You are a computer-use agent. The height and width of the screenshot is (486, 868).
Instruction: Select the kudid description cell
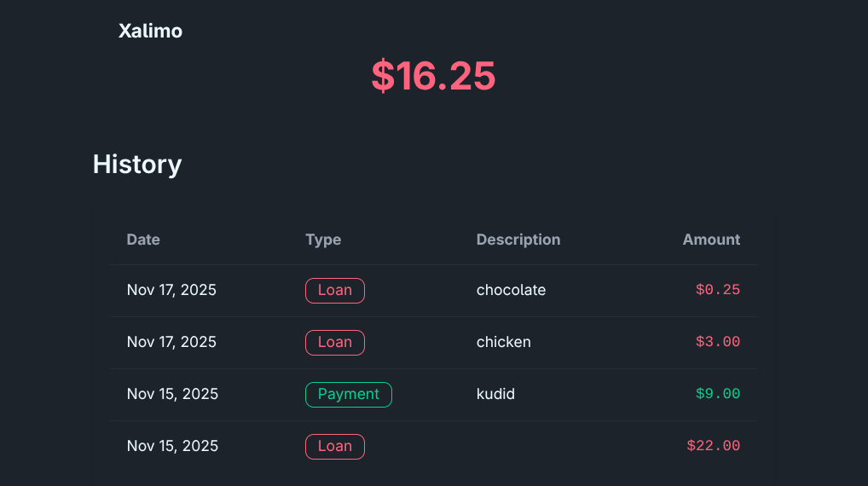(x=495, y=394)
